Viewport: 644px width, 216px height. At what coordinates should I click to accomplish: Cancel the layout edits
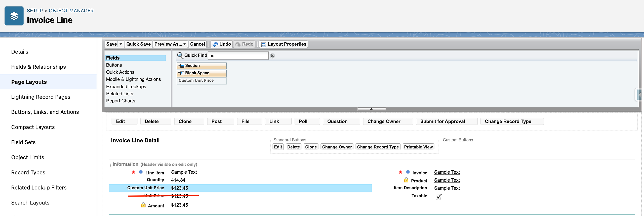tap(197, 44)
